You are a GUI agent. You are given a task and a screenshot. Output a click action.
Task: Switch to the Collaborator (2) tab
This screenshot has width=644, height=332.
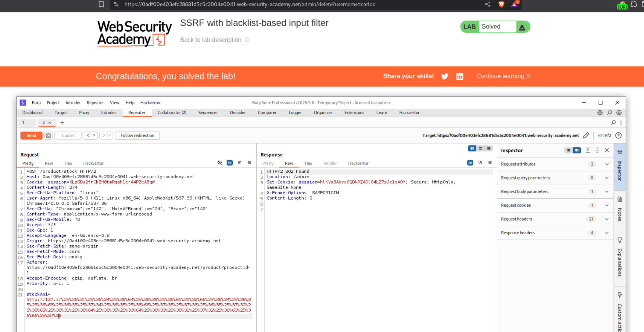pyautogui.click(x=172, y=113)
